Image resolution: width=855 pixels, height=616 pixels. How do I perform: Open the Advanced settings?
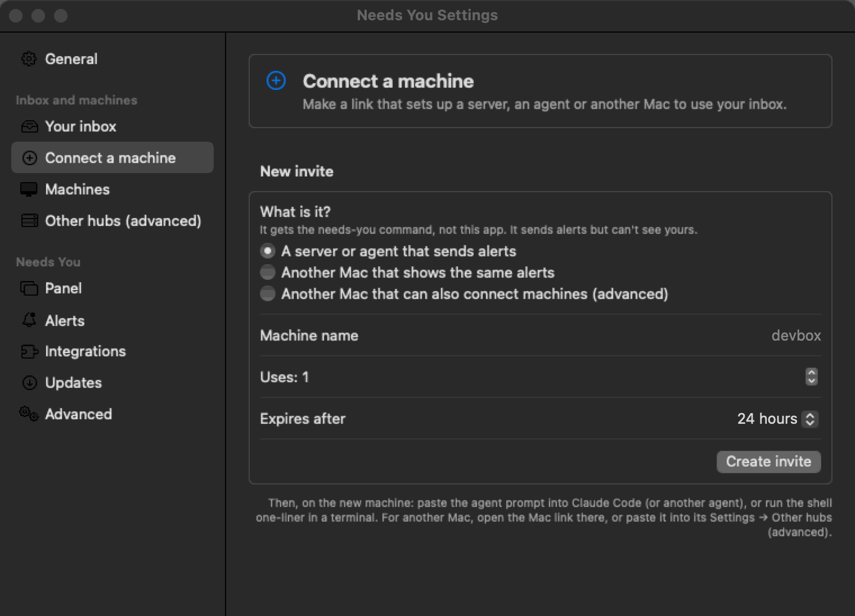tap(112, 414)
